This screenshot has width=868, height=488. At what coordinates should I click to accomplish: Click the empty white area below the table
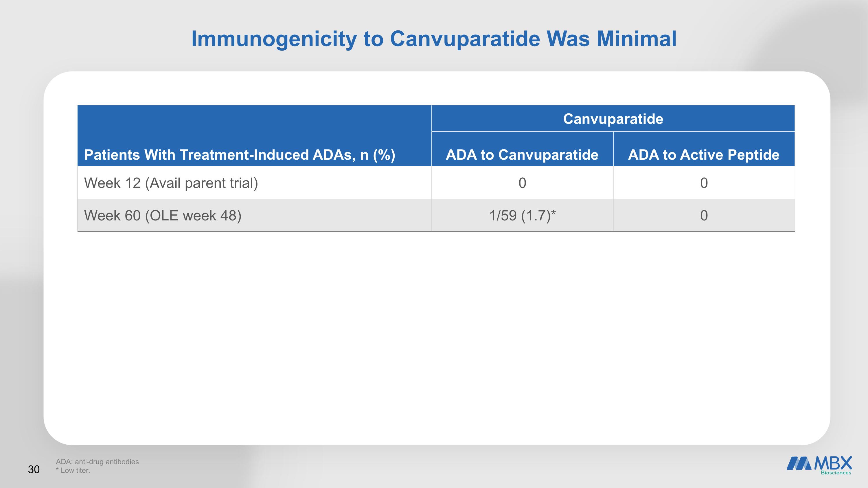point(436,337)
